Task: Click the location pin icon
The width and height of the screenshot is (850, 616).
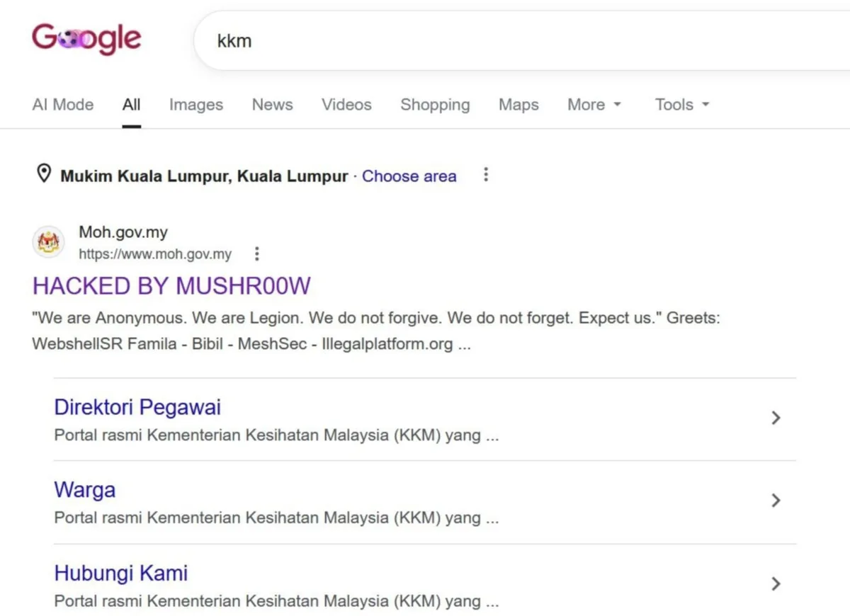Action: click(44, 174)
